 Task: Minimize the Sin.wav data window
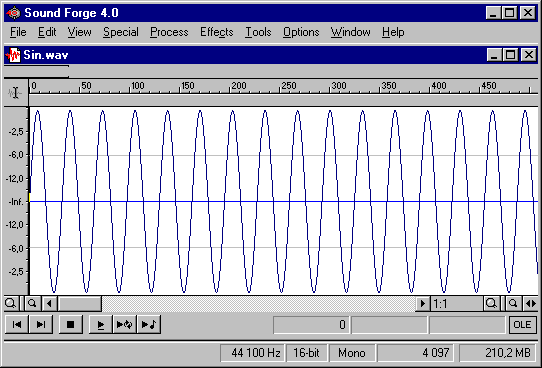tap(494, 55)
